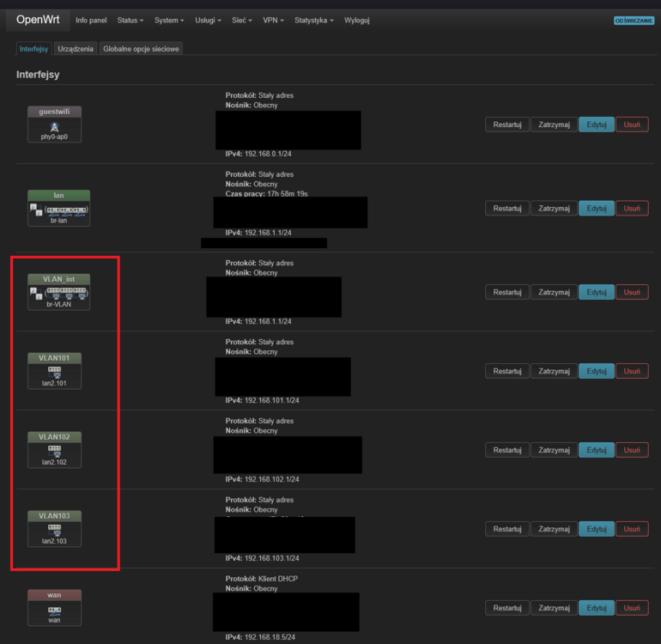
Task: Go to Info panel page
Action: click(91, 21)
